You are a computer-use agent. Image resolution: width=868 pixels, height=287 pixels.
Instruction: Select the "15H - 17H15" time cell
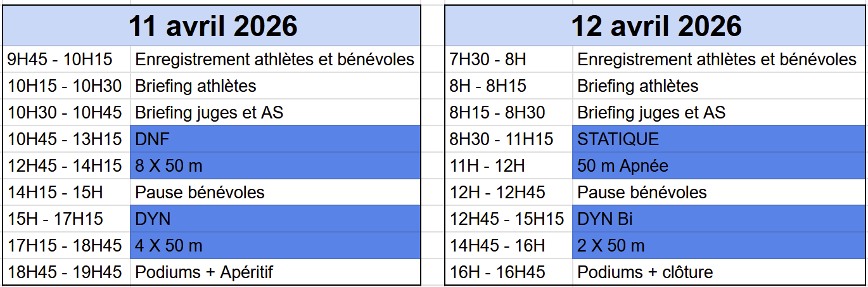pos(67,219)
